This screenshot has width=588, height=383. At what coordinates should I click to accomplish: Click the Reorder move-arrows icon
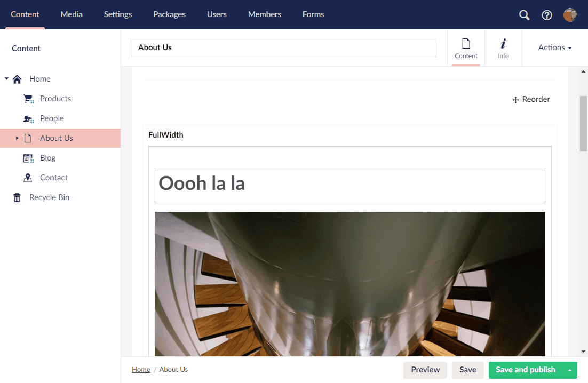pyautogui.click(x=515, y=100)
